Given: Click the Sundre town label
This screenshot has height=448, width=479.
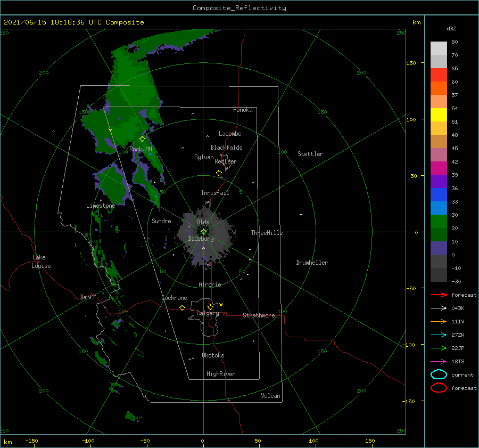Looking at the screenshot, I should coord(161,221).
